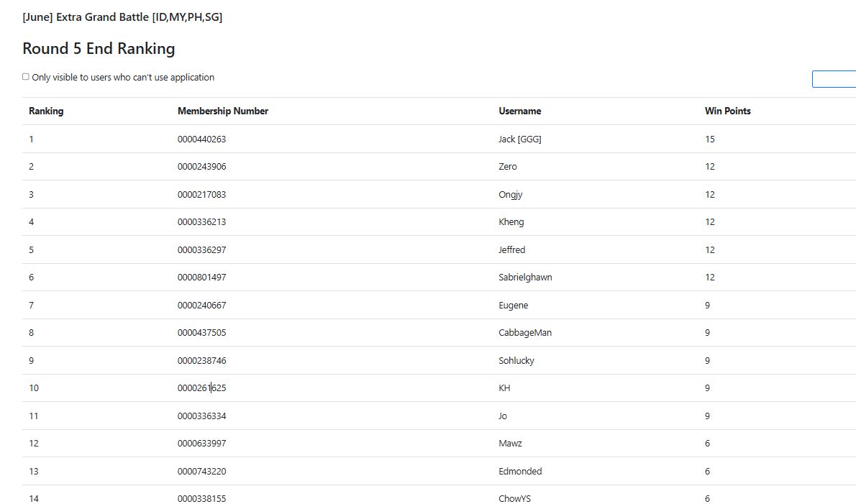Viewport: 856px width, 504px height.
Task: Select the Membership Number column header
Action: tap(223, 111)
